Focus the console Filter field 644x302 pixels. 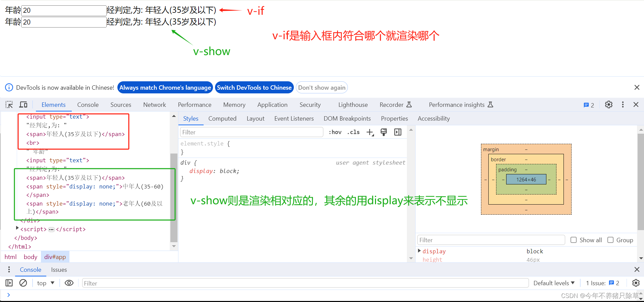pos(305,283)
